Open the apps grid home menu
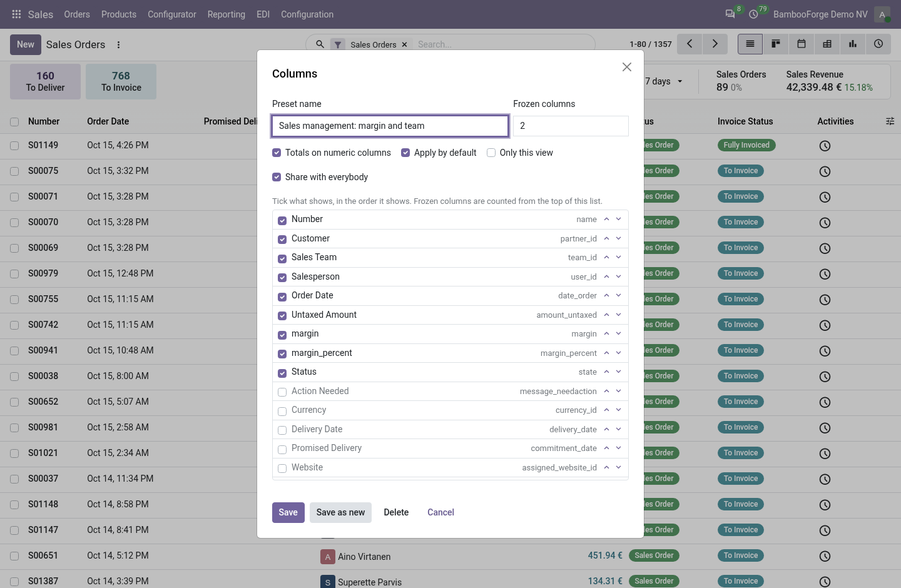This screenshot has width=901, height=588. (x=16, y=14)
